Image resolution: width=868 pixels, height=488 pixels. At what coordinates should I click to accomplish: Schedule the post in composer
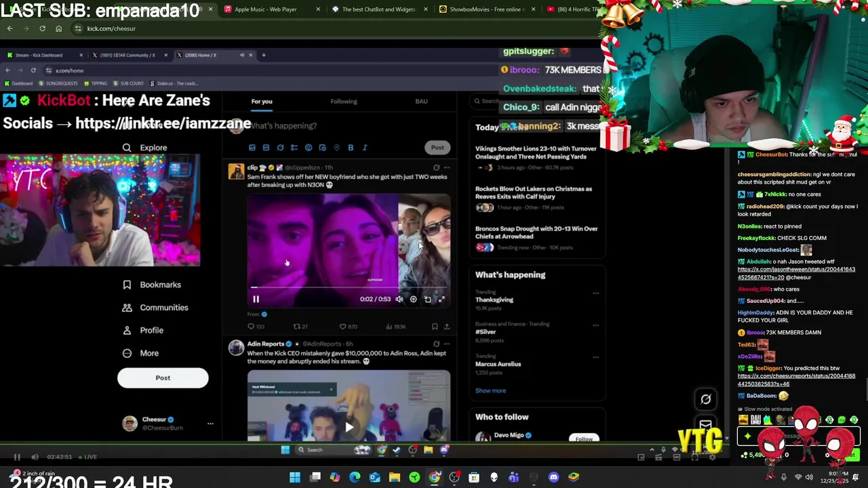pos(323,148)
